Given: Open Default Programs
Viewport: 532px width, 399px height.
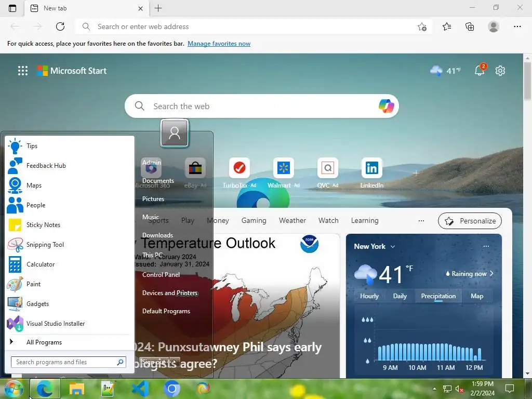Looking at the screenshot, I should click(166, 311).
